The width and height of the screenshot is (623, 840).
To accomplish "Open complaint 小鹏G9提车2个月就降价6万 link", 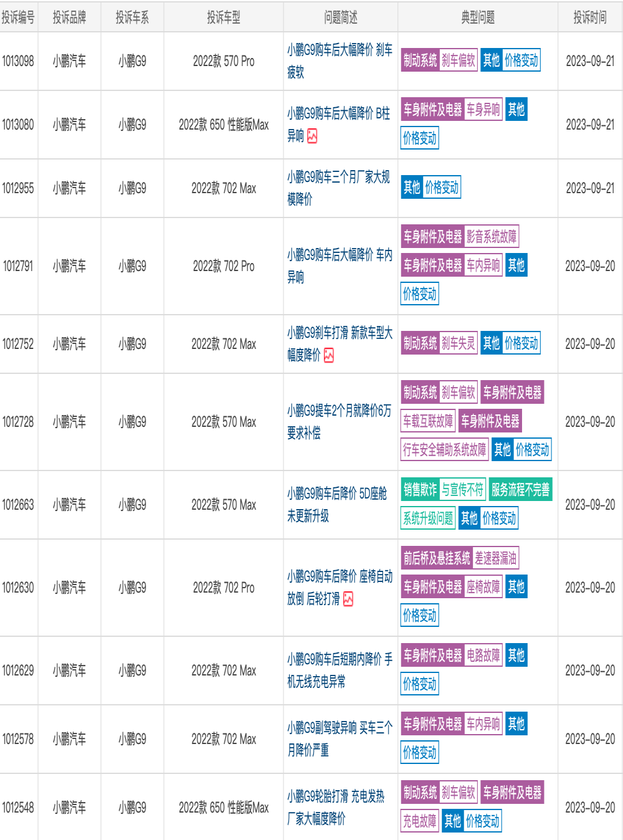I will click(340, 422).
